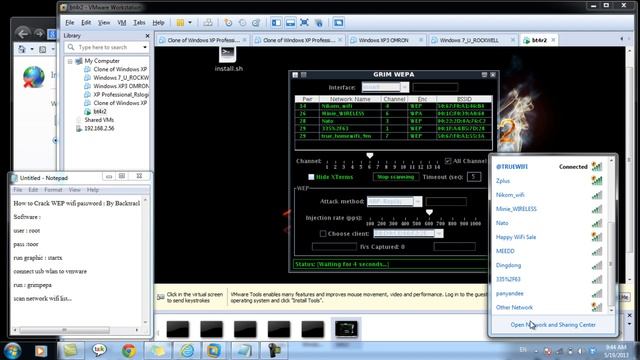640x360 pixels.
Task: Select the true_homewifi row in GRIM WEPA
Action: 393,136
